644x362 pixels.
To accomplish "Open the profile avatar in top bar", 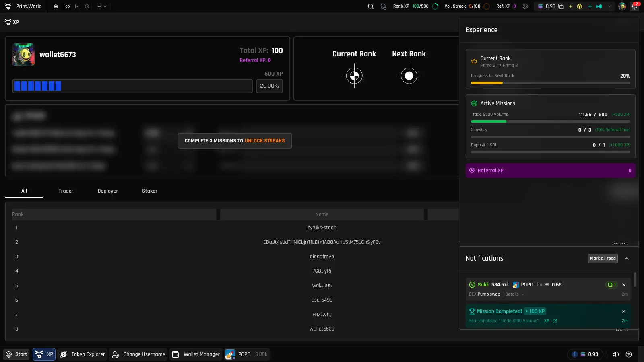I will 622,6.
